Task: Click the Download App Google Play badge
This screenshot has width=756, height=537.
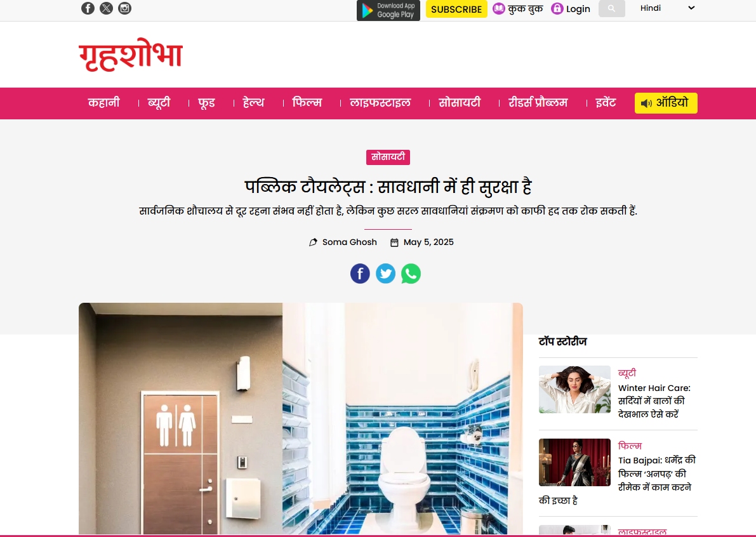Action: point(388,10)
